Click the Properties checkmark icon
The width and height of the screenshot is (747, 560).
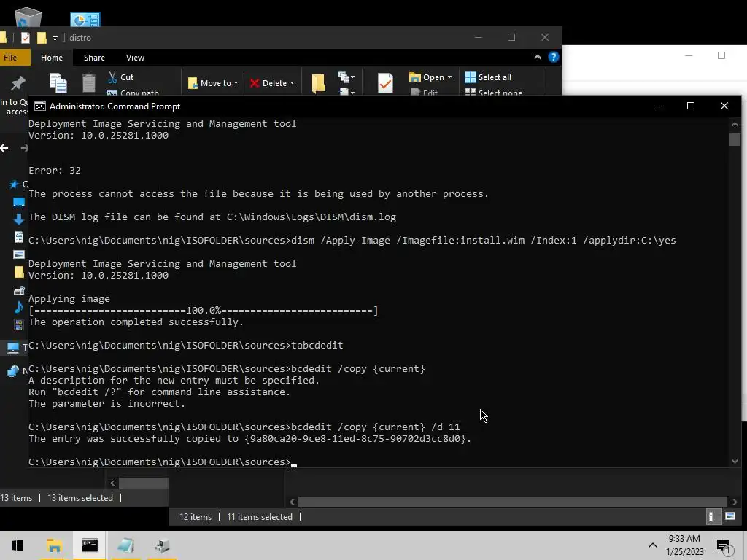pyautogui.click(x=385, y=83)
